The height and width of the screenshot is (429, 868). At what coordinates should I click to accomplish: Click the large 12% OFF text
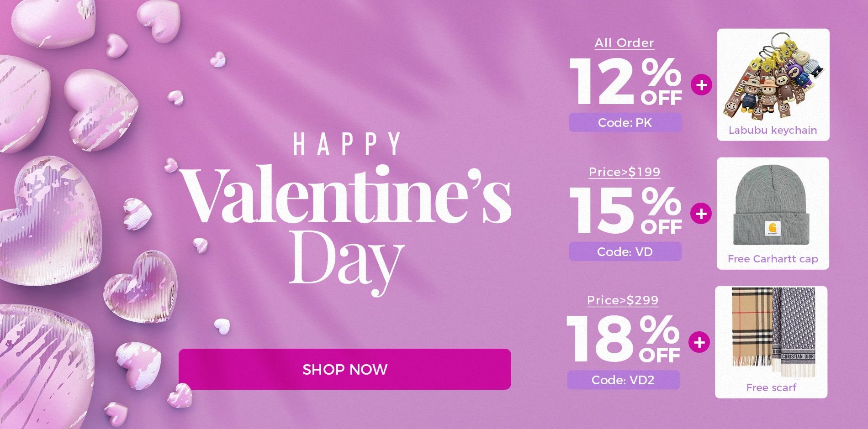(625, 82)
